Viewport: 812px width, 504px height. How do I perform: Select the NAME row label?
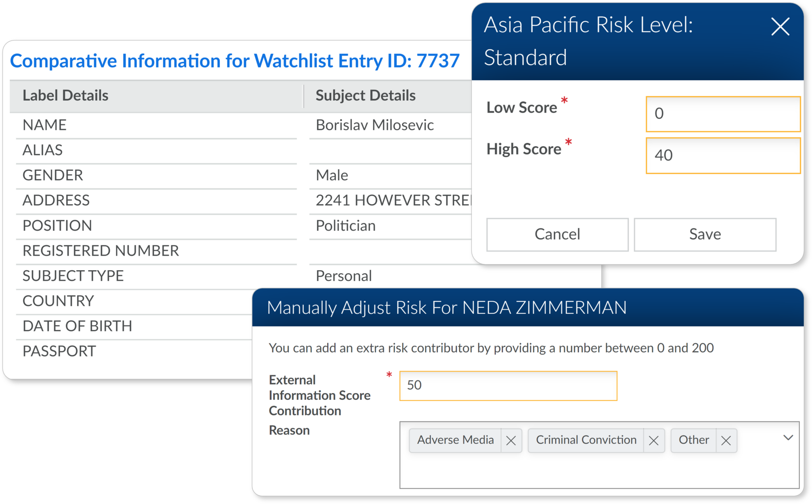pos(44,125)
